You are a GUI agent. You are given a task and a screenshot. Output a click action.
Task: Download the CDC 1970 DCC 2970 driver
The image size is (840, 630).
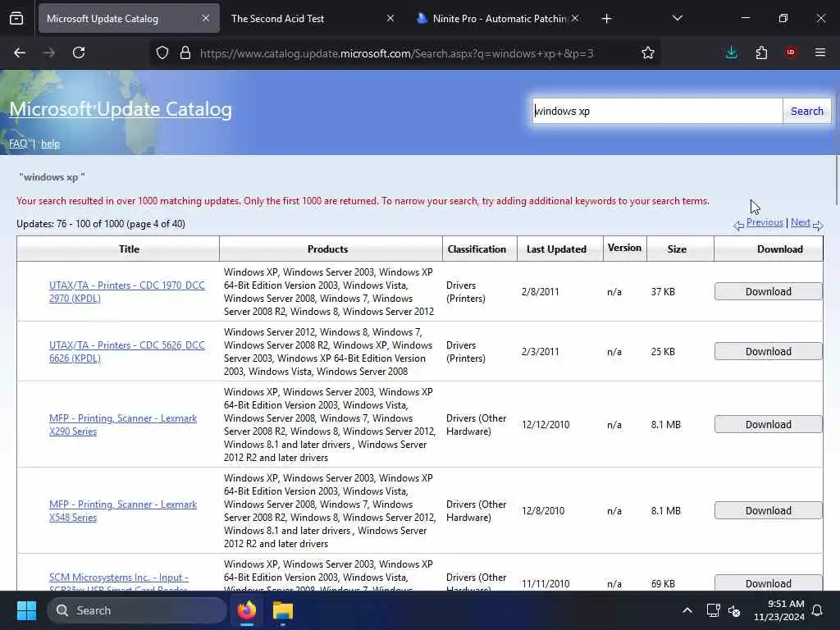768,291
